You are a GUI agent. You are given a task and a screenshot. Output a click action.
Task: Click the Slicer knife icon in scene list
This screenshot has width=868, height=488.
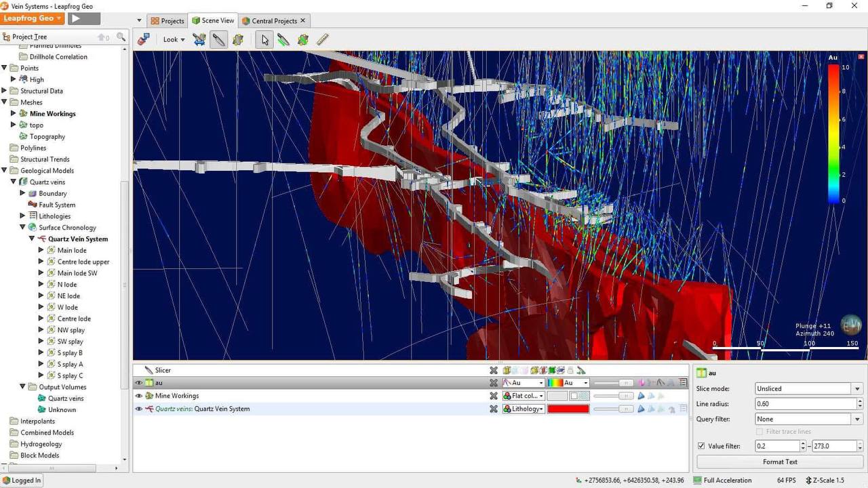pyautogui.click(x=149, y=370)
